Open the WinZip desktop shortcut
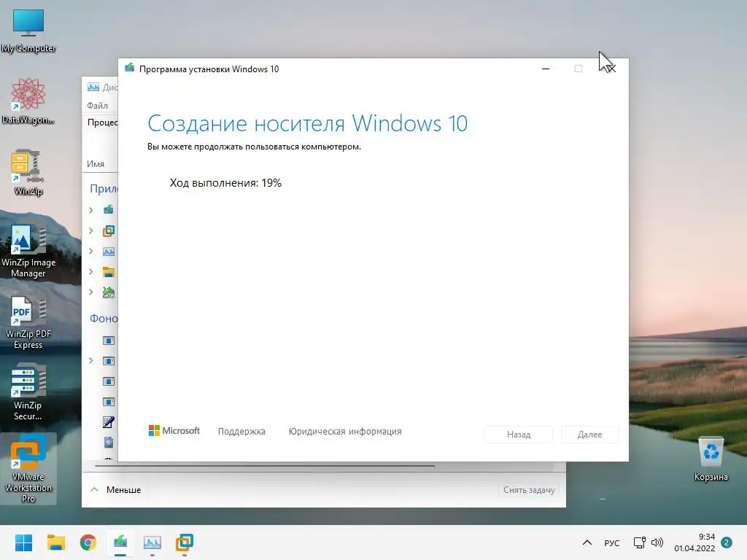This screenshot has width=747, height=560. pyautogui.click(x=28, y=172)
